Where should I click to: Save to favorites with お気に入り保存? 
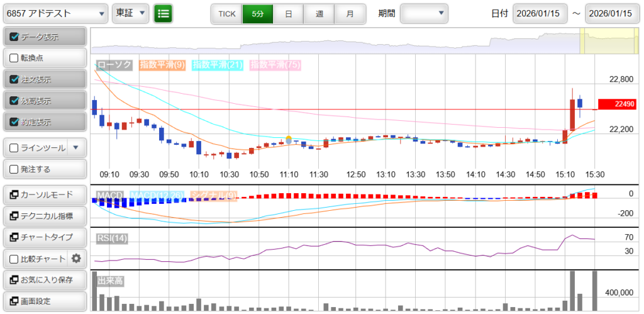(44, 279)
